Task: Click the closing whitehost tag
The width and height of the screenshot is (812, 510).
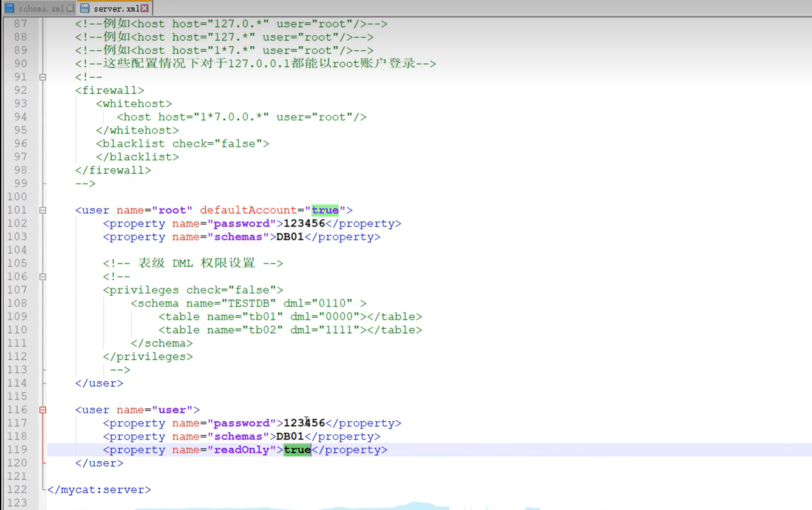Action: [x=137, y=130]
